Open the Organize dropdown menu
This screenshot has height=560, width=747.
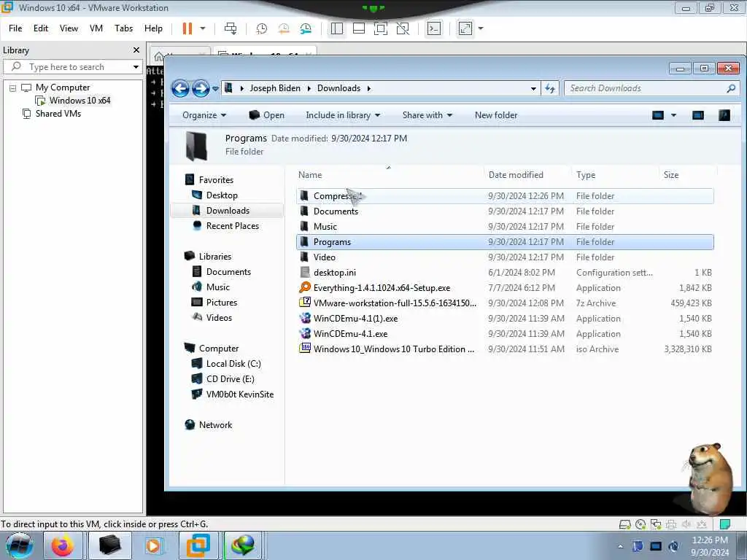tap(204, 115)
